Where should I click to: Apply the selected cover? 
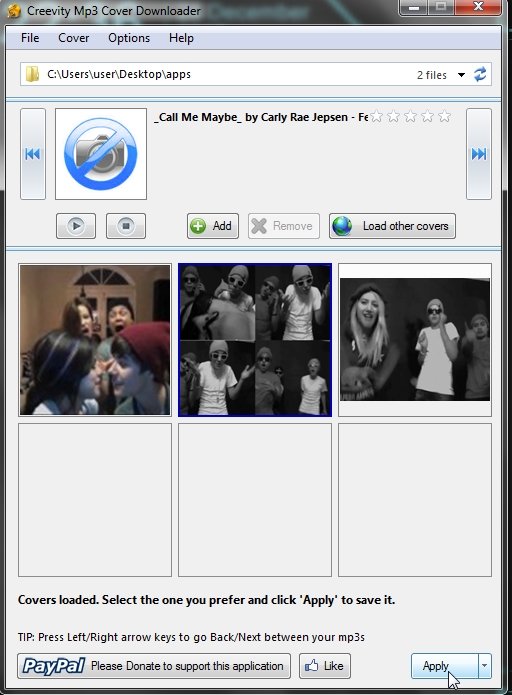[x=445, y=666]
